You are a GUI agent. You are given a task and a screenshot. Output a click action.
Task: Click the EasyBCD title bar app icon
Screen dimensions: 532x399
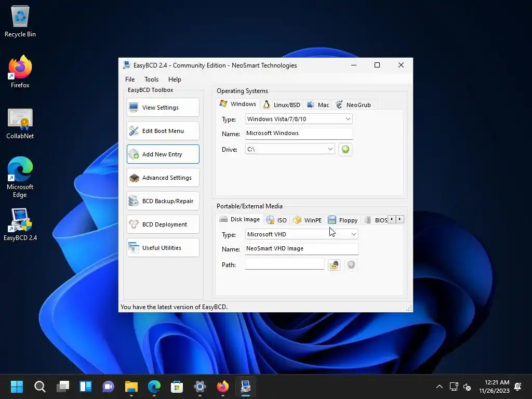click(127, 65)
